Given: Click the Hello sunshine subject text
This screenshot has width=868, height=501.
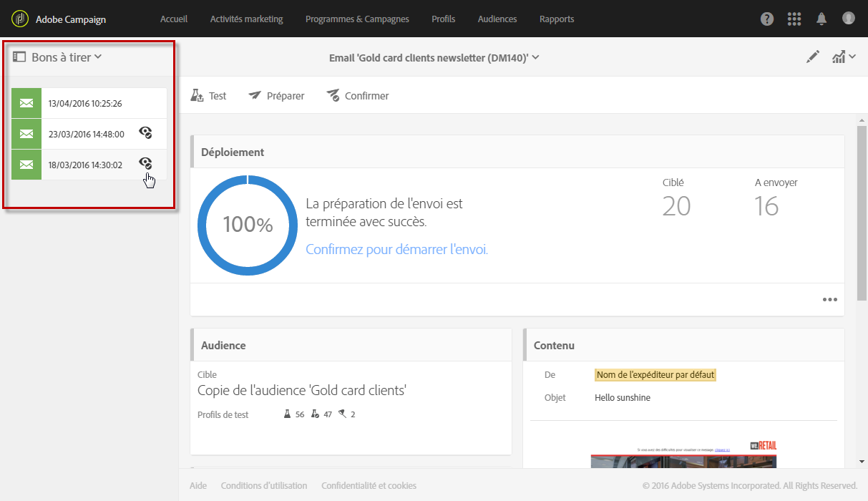Looking at the screenshot, I should (623, 397).
